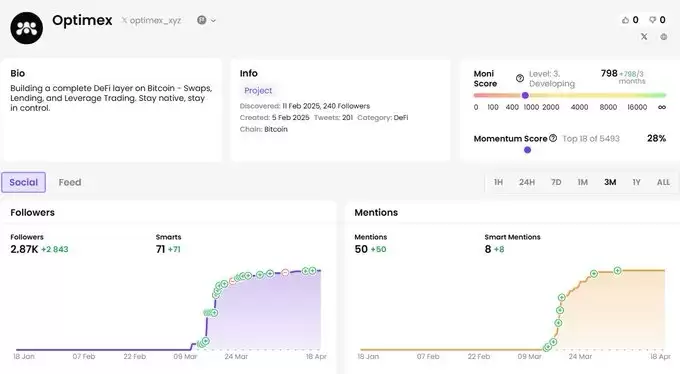Click the Moni Score help question icon
This screenshot has height=374, width=680.
click(520, 78)
